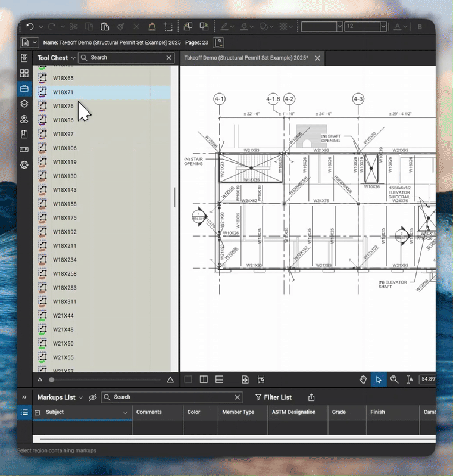This screenshot has height=476, width=453.
Task: Select the W18X76 tool
Action: [103, 106]
